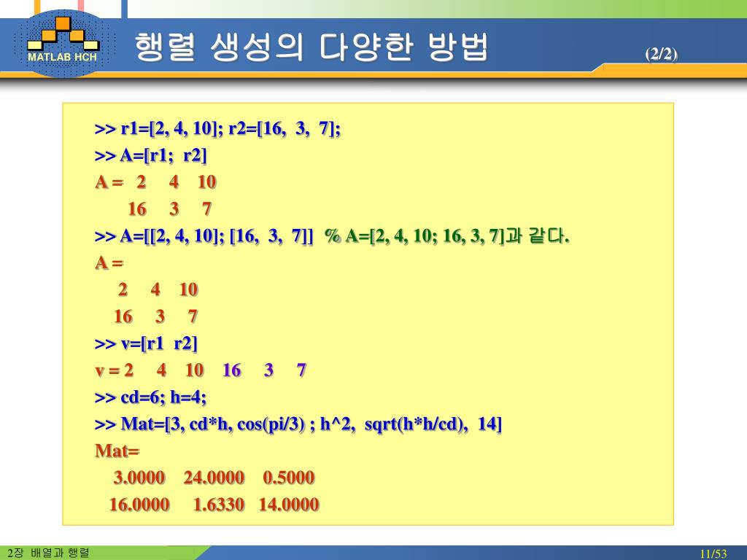Click the MATLAB HCH logo

63,43
